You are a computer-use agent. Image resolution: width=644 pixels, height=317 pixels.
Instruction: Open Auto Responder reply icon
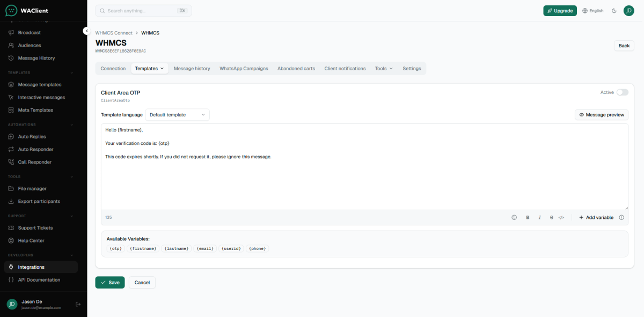(11, 149)
